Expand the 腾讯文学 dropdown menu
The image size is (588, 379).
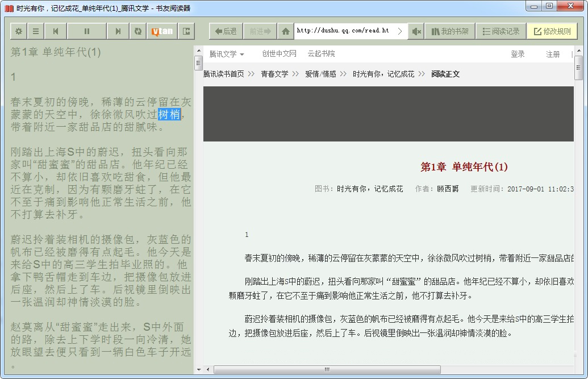click(x=227, y=54)
